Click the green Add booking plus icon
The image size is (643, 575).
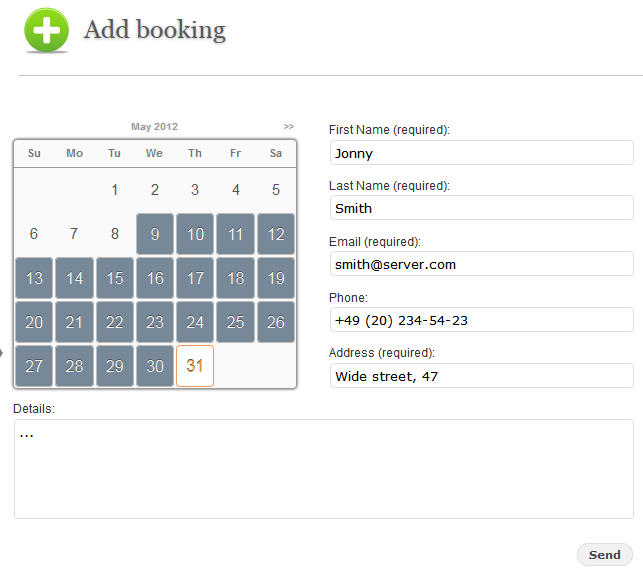[x=46, y=30]
